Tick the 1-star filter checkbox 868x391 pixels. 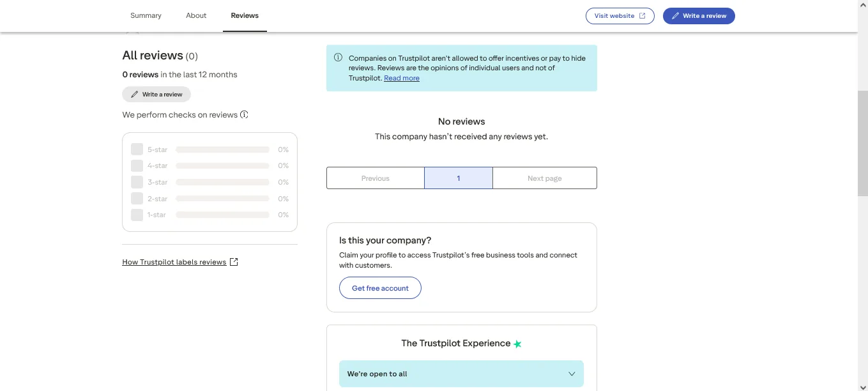(x=137, y=215)
